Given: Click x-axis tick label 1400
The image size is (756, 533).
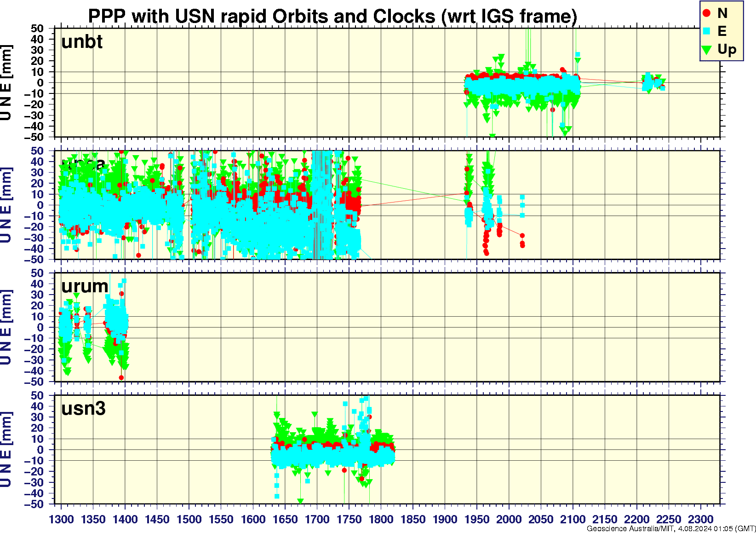Looking at the screenshot, I should point(125,519).
